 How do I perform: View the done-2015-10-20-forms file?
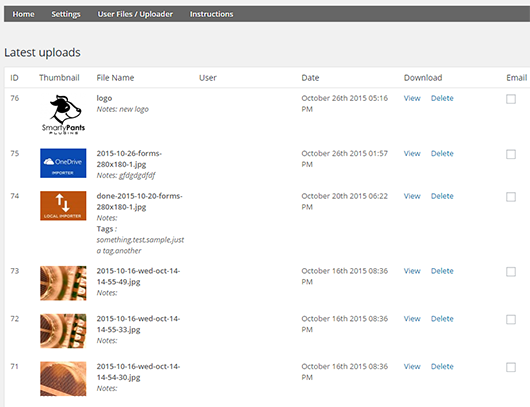click(x=412, y=196)
